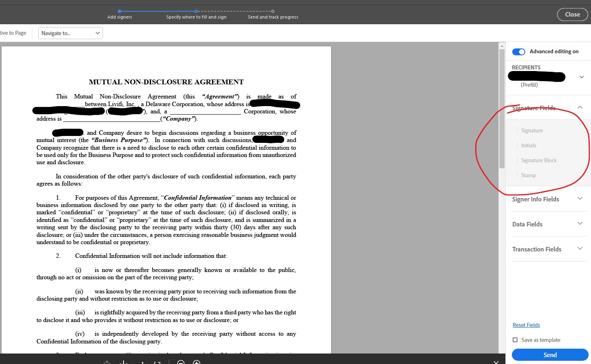Expand the Recipients selector chevron

pos(581,77)
